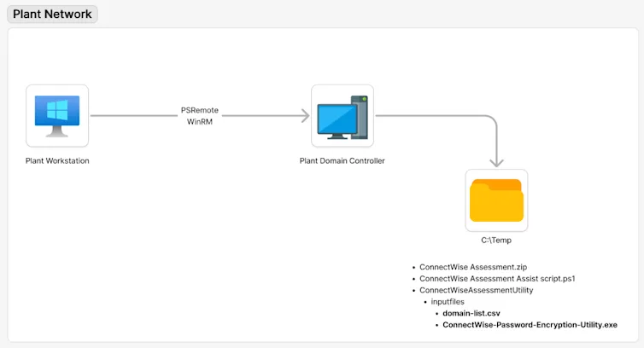Image resolution: width=644 pixels, height=348 pixels.
Task: Select the Plant Workstation caption
Action: click(x=57, y=161)
